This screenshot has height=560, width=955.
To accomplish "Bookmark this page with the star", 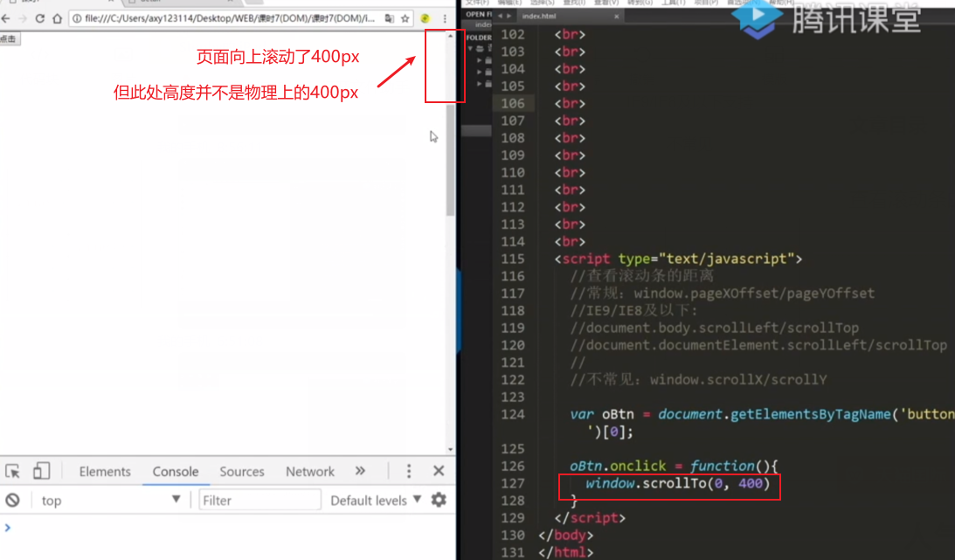I will 405,19.
